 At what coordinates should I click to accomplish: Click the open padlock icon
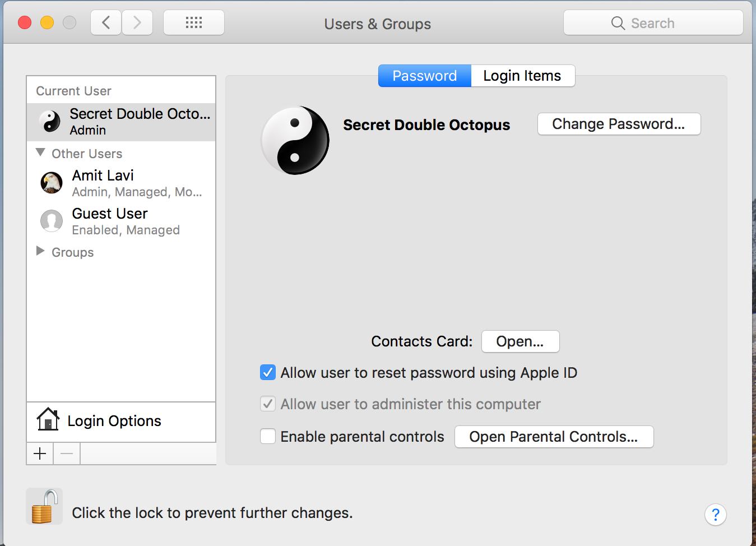44,506
